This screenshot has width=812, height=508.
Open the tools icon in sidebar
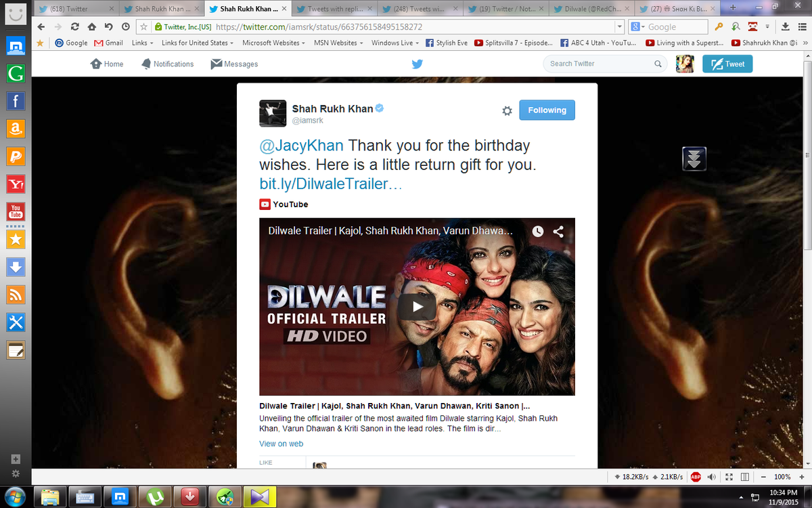pos(16,322)
